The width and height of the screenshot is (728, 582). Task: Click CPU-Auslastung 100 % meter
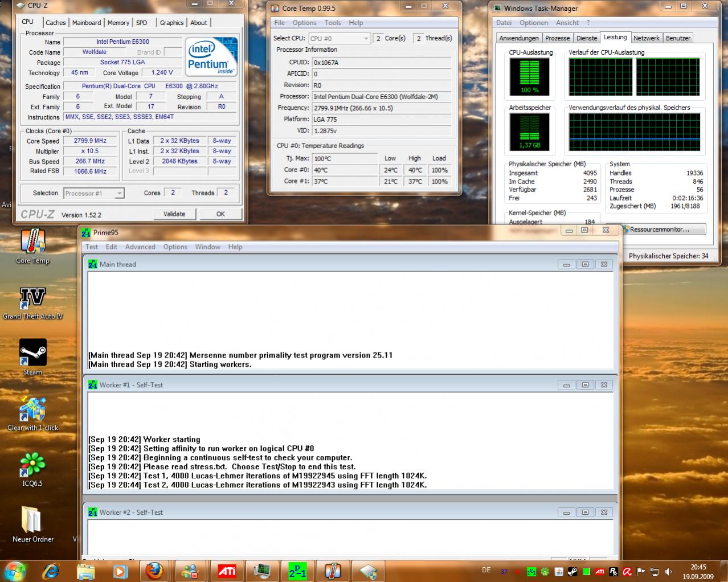click(529, 76)
